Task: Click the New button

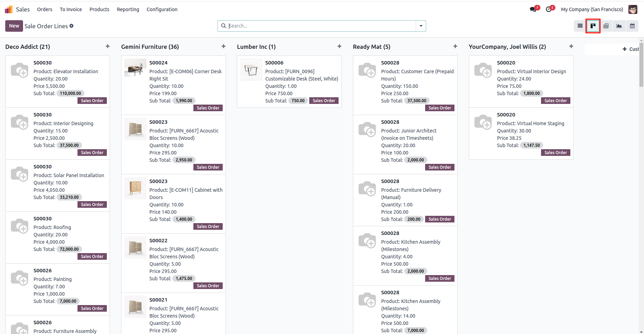Action: tap(14, 26)
